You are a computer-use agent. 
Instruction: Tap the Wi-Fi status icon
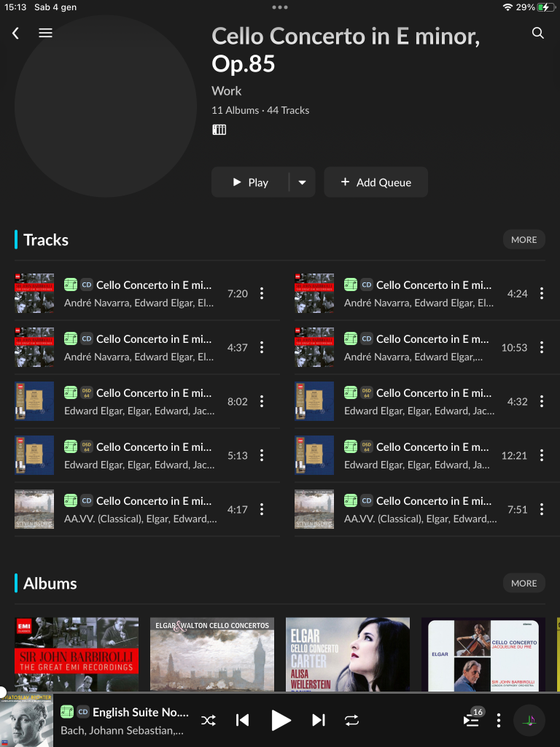pyautogui.click(x=507, y=7)
